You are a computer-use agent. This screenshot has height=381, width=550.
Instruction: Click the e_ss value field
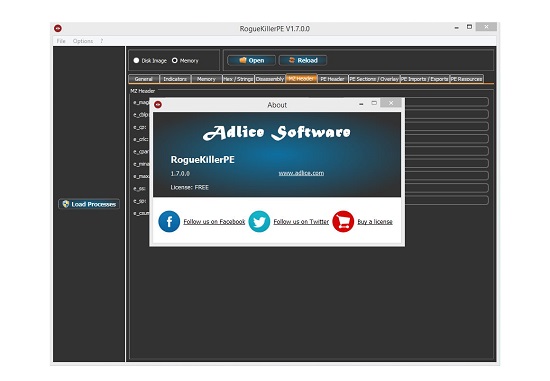point(447,188)
